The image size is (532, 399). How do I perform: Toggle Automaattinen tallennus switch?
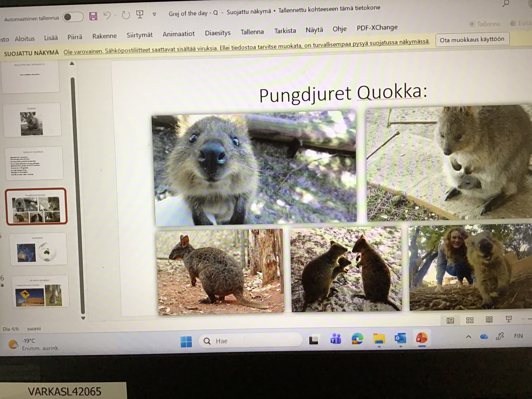tap(73, 17)
